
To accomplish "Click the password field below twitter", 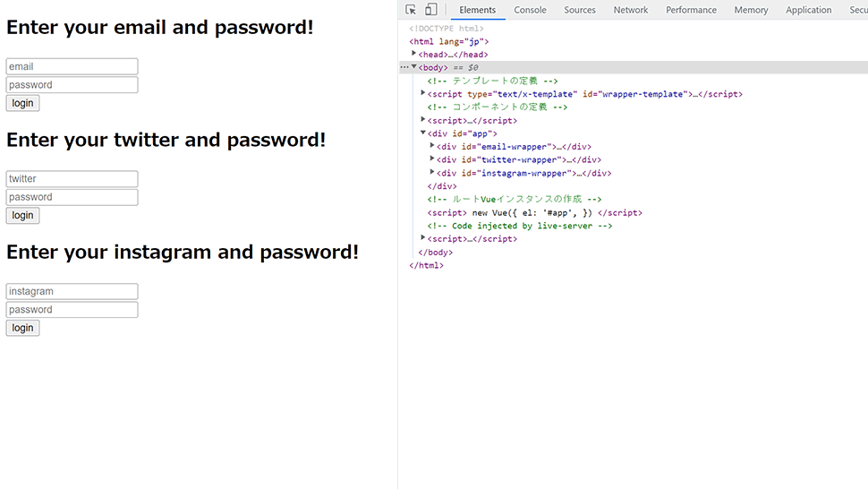I will point(72,197).
